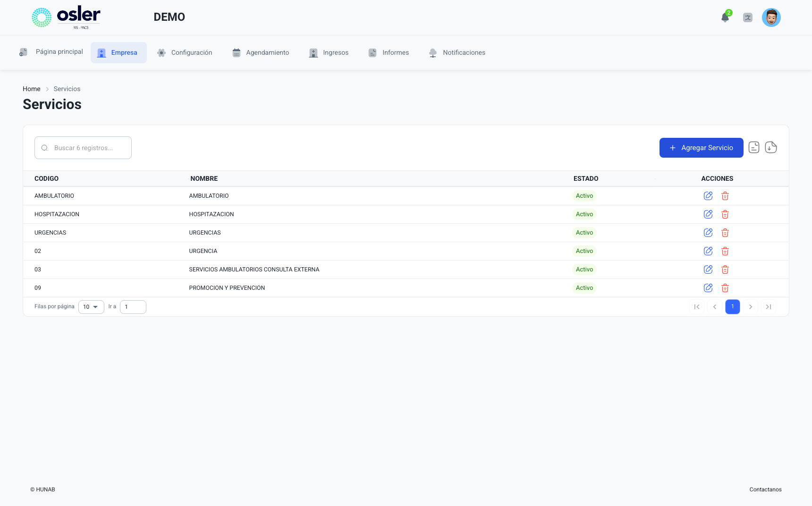
Task: Go to the next page of results
Action: [751, 307]
